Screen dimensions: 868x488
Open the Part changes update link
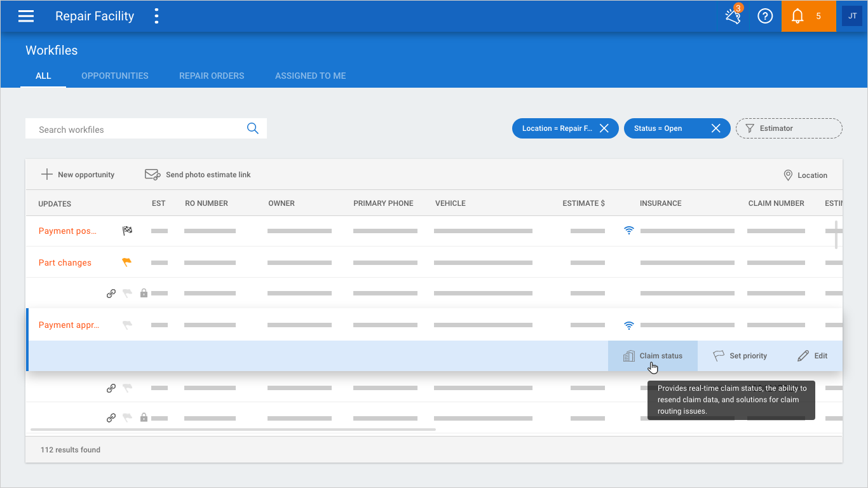[x=65, y=262]
